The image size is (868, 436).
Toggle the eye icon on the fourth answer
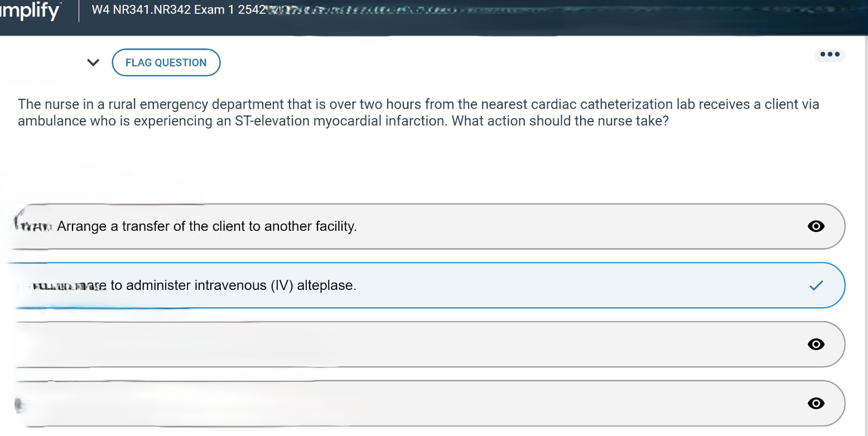pyautogui.click(x=816, y=403)
